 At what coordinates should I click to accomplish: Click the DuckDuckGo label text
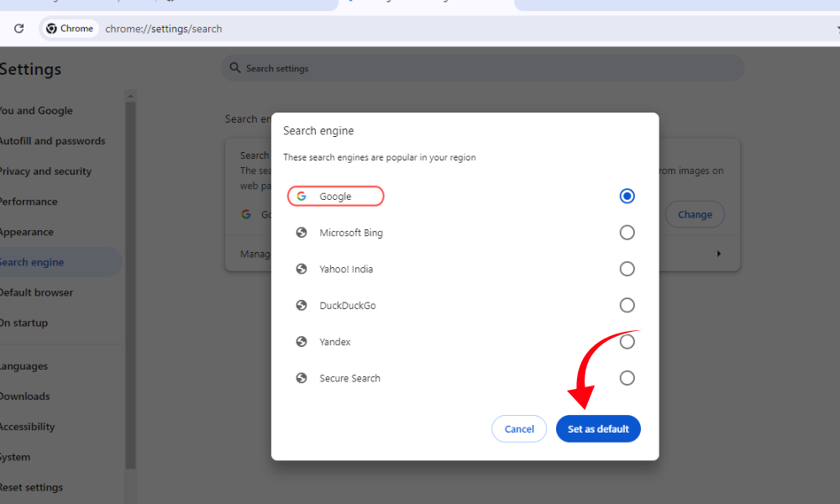coord(348,306)
